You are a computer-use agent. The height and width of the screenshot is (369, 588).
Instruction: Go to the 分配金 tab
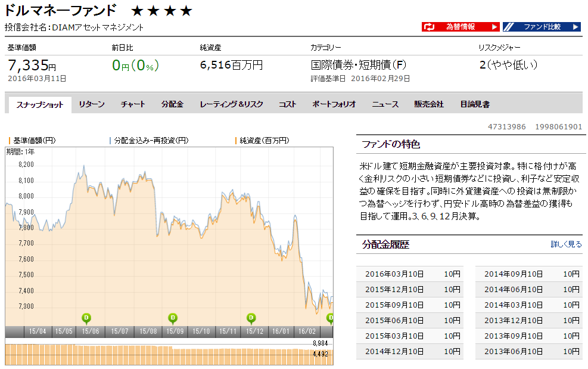tap(173, 104)
